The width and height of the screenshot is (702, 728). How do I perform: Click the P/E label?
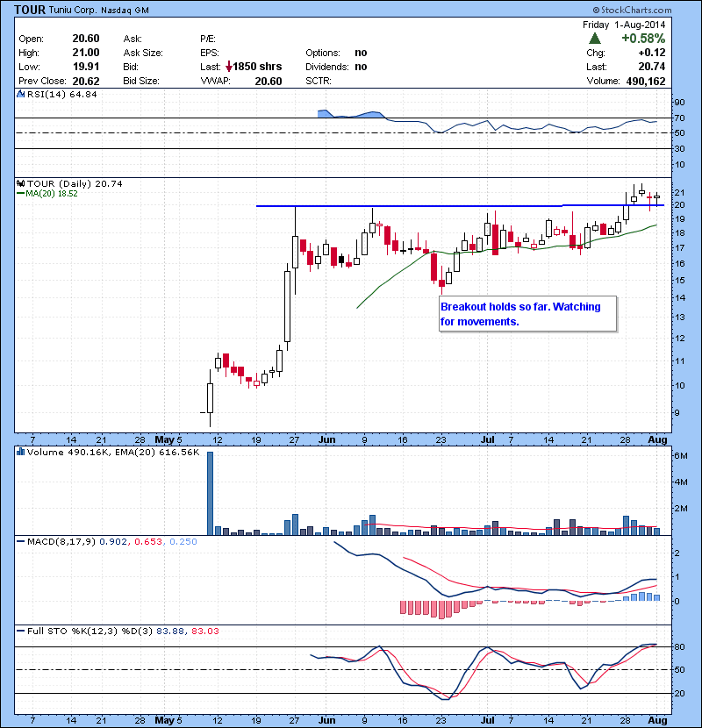point(208,39)
